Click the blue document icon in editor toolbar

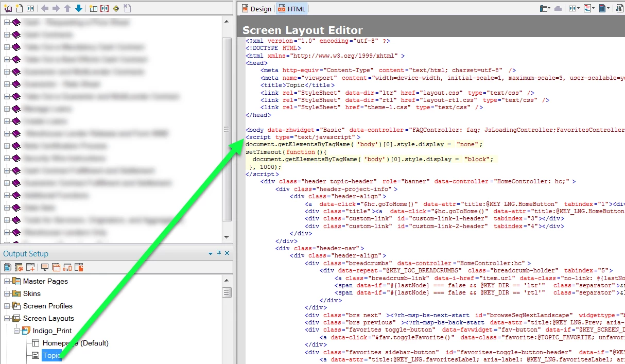coord(602,8)
